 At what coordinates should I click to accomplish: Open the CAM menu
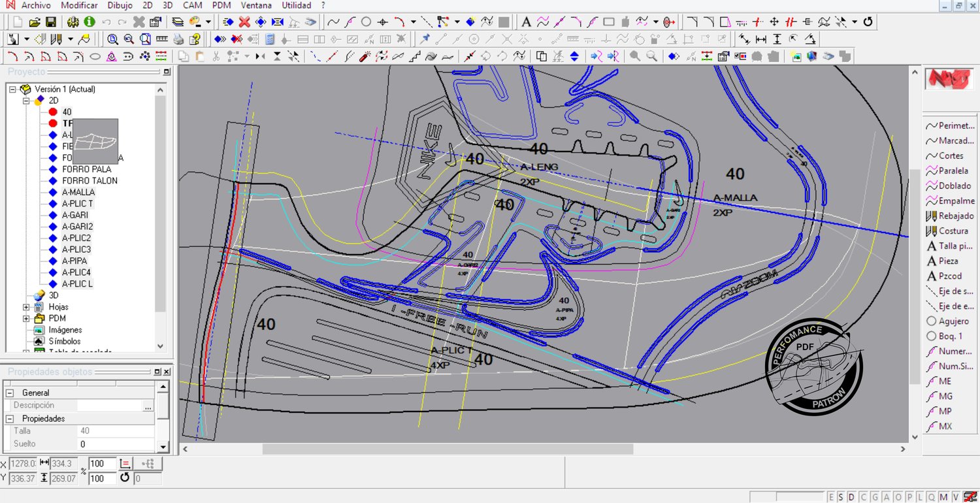[x=192, y=5]
